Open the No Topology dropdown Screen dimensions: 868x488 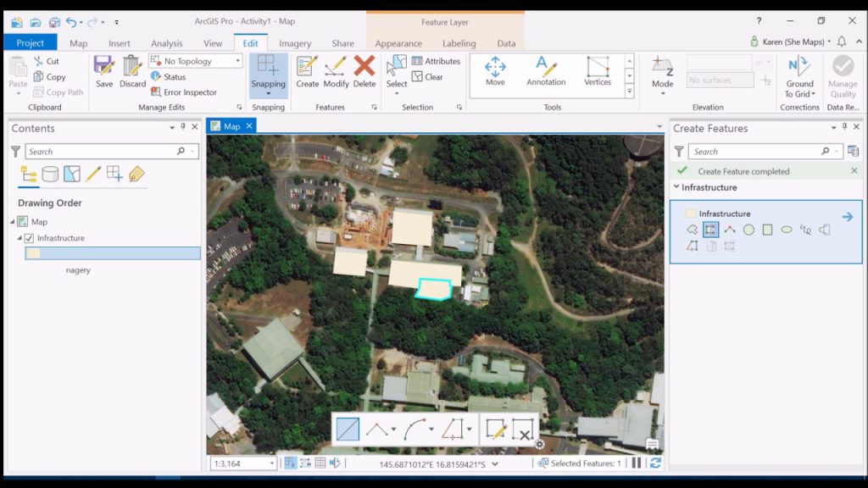(238, 61)
